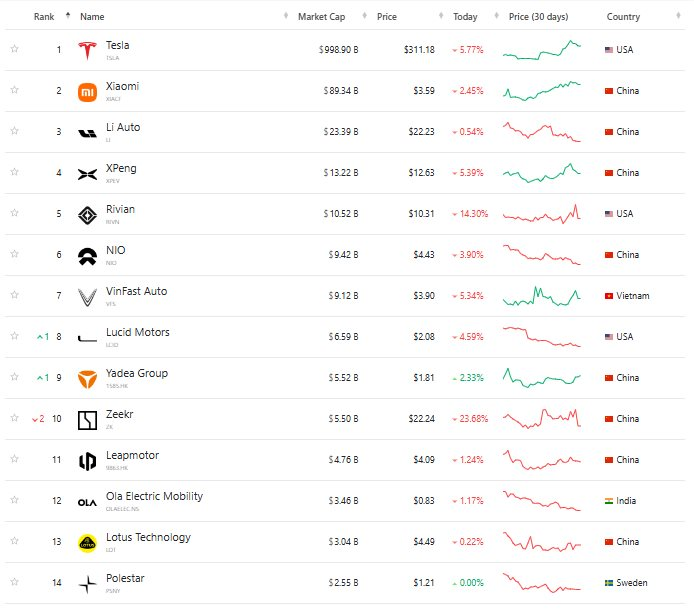Sort by the Rank column header
The width and height of the screenshot is (694, 609).
[44, 17]
